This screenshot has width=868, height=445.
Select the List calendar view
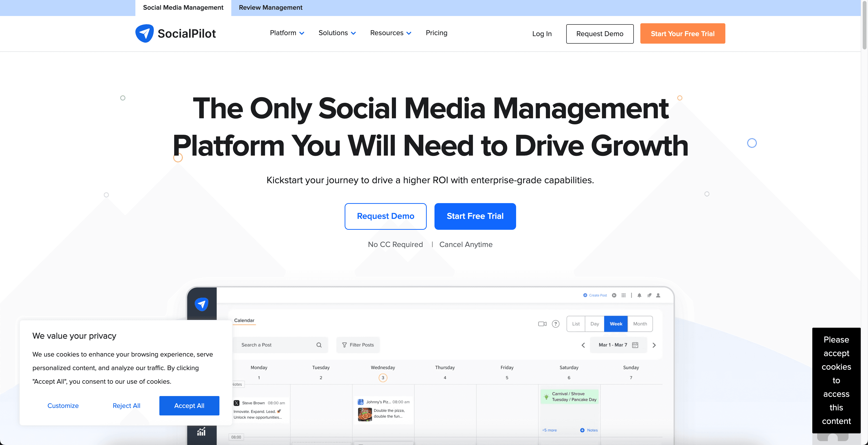click(x=576, y=324)
